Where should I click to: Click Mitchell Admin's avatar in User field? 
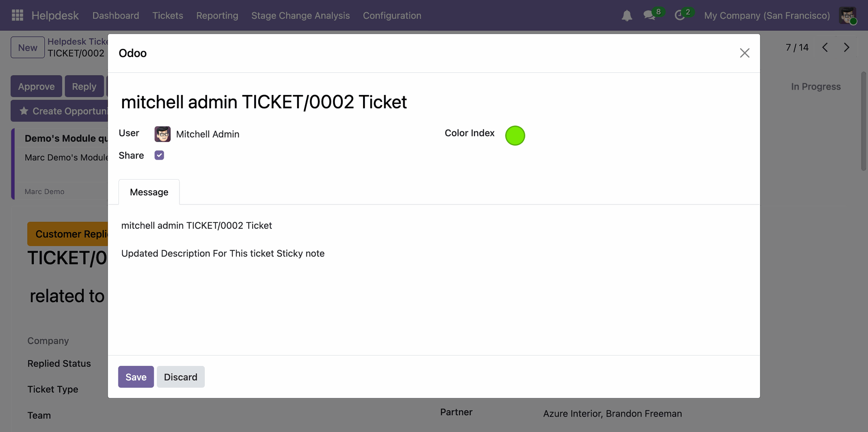click(162, 134)
